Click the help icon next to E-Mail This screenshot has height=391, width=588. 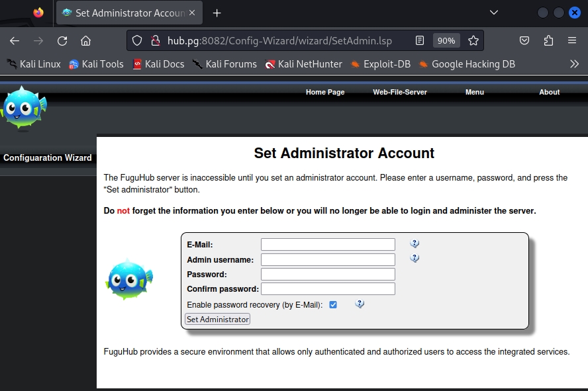coord(415,243)
